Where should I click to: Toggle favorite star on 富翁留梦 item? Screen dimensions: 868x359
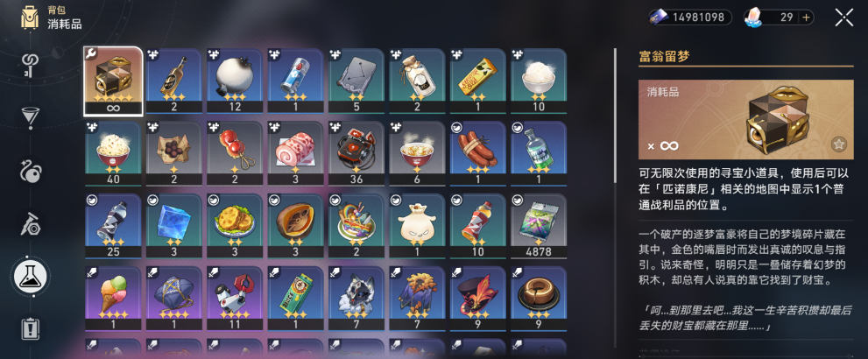839,145
